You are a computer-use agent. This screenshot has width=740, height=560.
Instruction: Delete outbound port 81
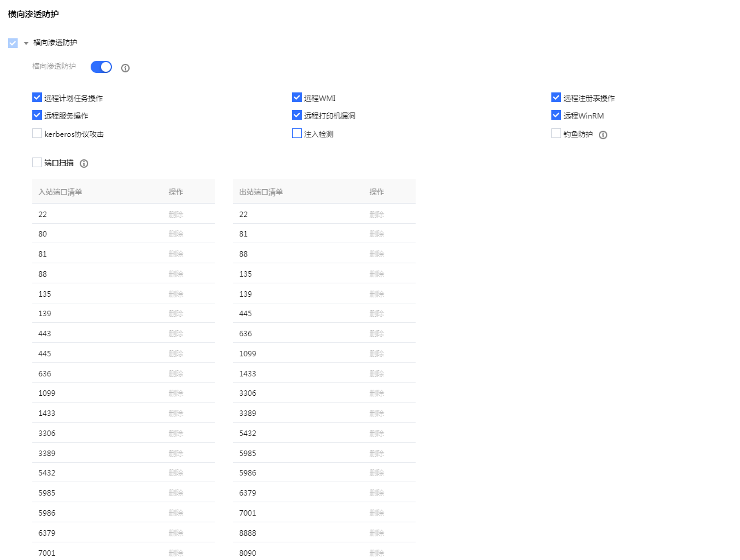click(377, 234)
